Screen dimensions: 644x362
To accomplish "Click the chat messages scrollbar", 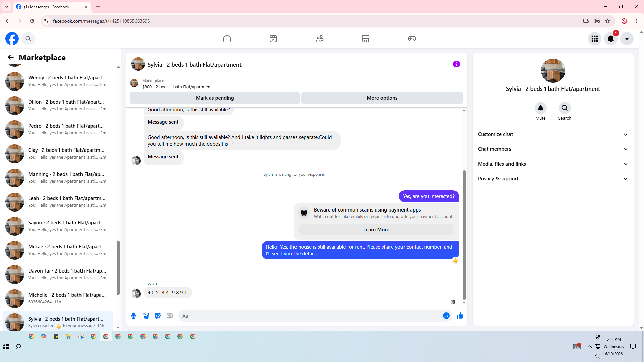I will 464,235.
